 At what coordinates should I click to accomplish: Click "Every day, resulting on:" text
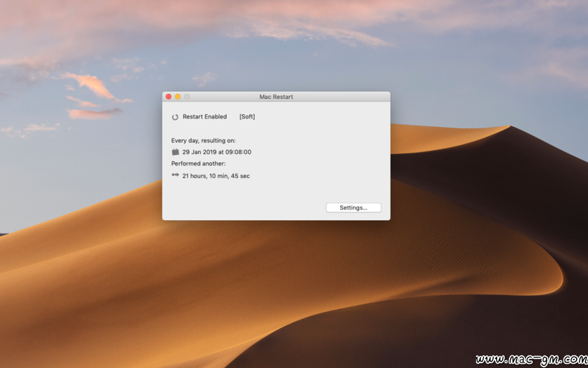click(x=203, y=141)
